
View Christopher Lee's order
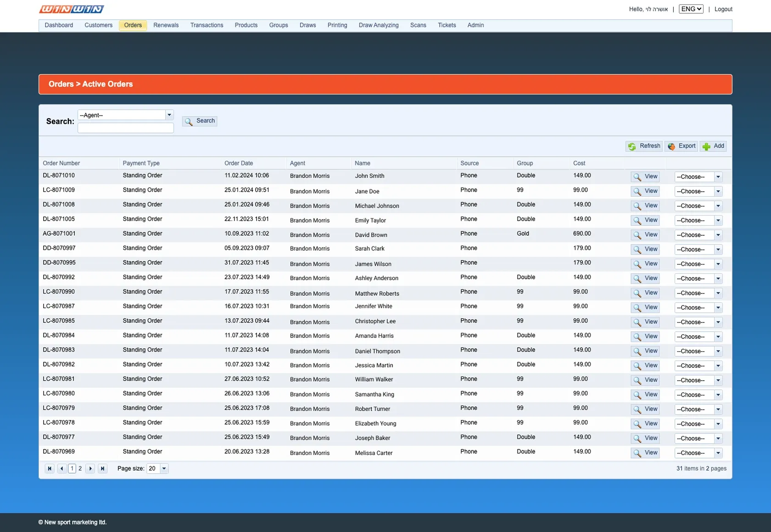pyautogui.click(x=645, y=322)
